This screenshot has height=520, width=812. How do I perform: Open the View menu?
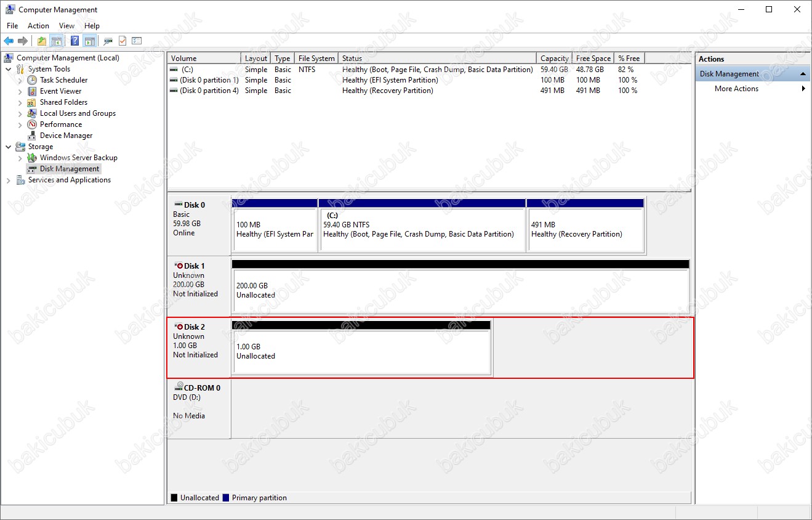[66, 26]
